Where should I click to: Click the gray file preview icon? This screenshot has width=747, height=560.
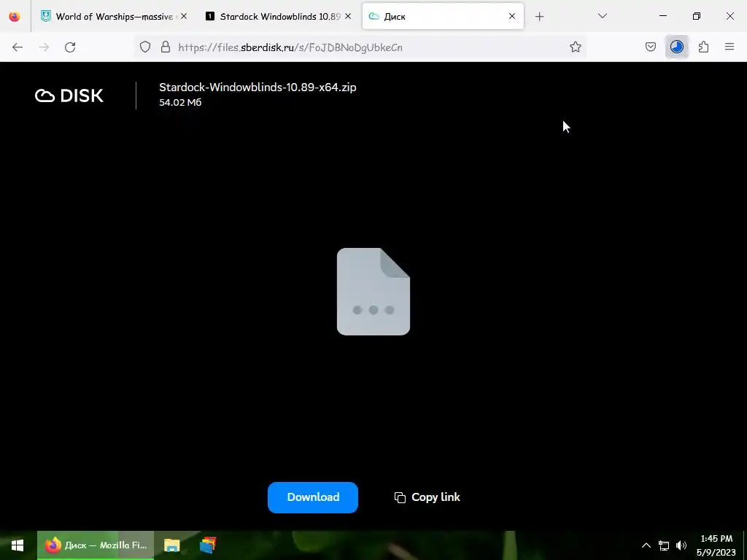(373, 292)
